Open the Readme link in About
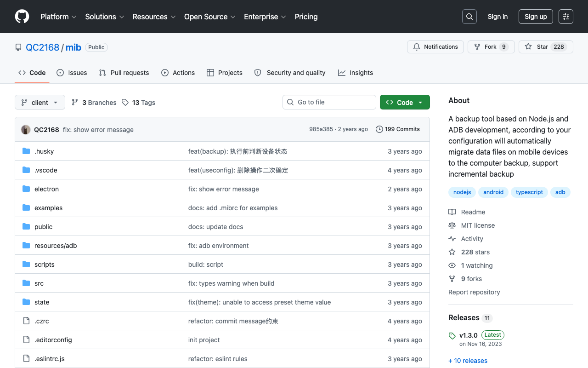 click(473, 212)
